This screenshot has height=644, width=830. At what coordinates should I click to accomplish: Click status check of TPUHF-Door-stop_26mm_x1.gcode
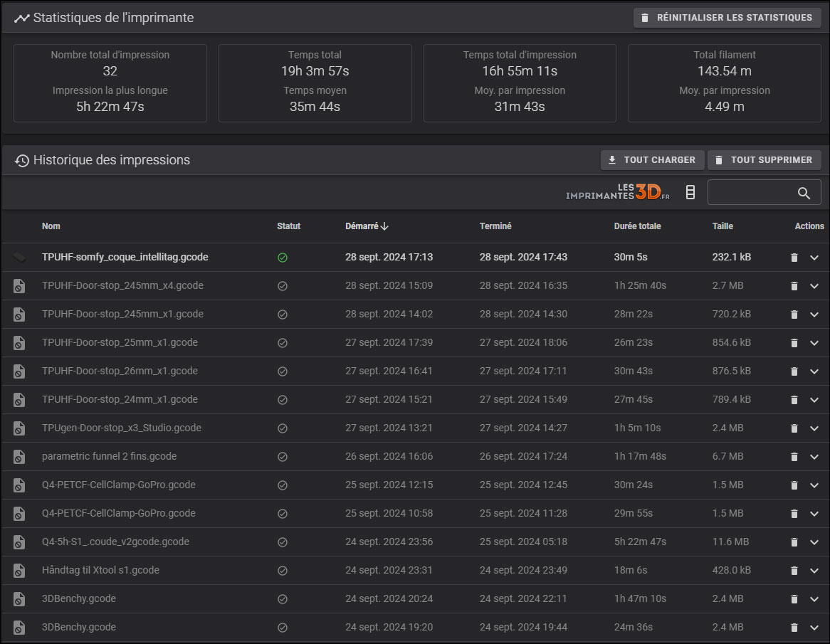coord(283,371)
